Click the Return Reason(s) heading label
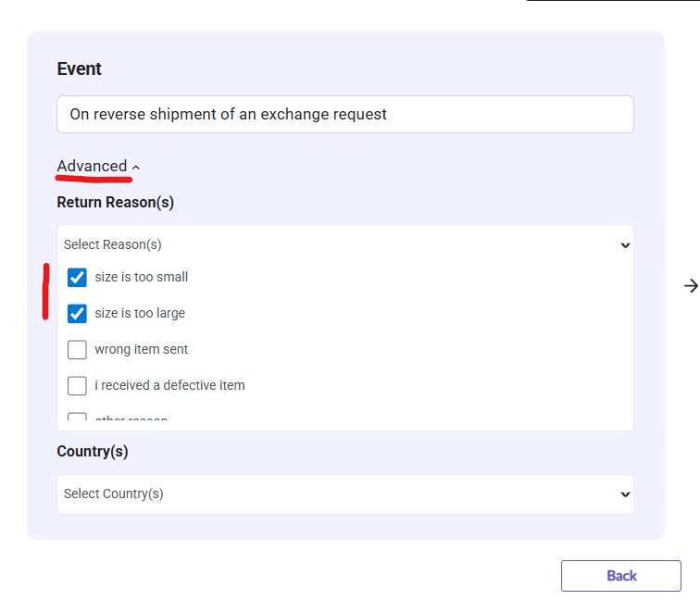 point(115,202)
